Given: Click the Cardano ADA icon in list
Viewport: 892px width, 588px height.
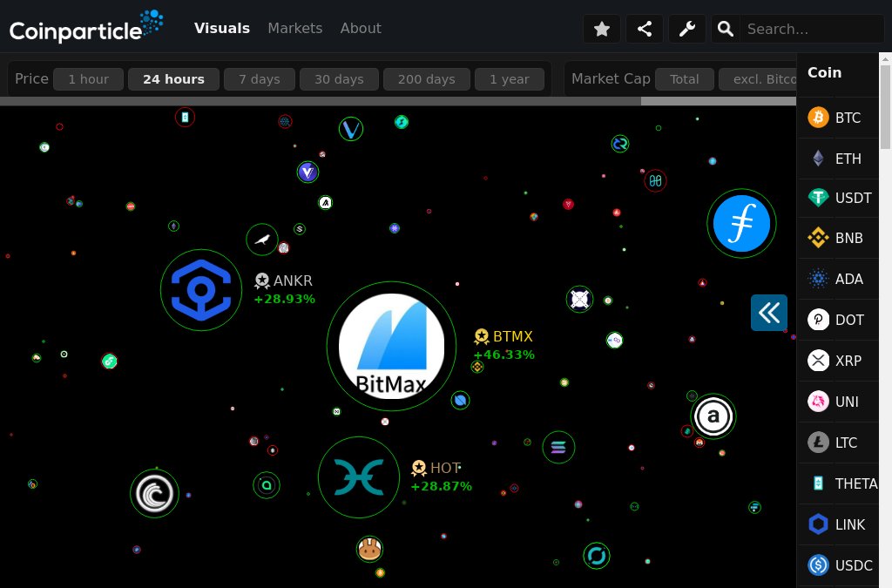Looking at the screenshot, I should [x=818, y=279].
